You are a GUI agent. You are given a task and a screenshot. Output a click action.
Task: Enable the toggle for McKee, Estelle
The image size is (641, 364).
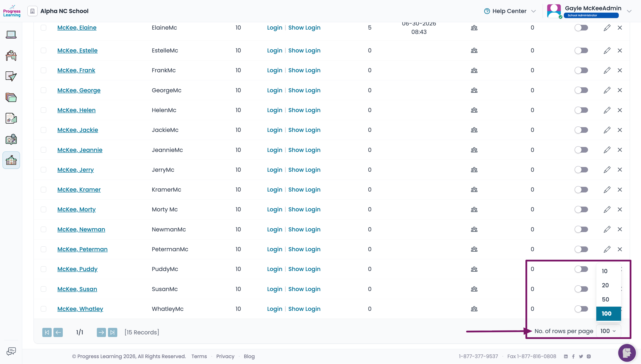coord(581,51)
